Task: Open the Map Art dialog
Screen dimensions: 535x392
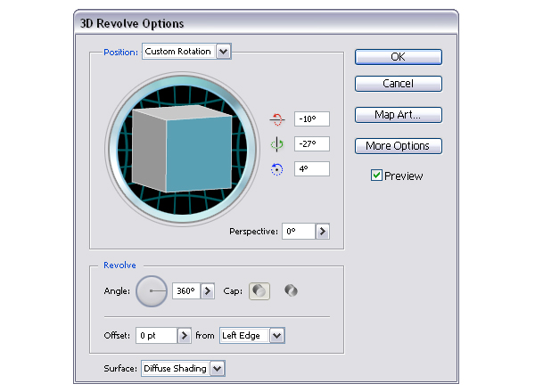Action: (399, 115)
